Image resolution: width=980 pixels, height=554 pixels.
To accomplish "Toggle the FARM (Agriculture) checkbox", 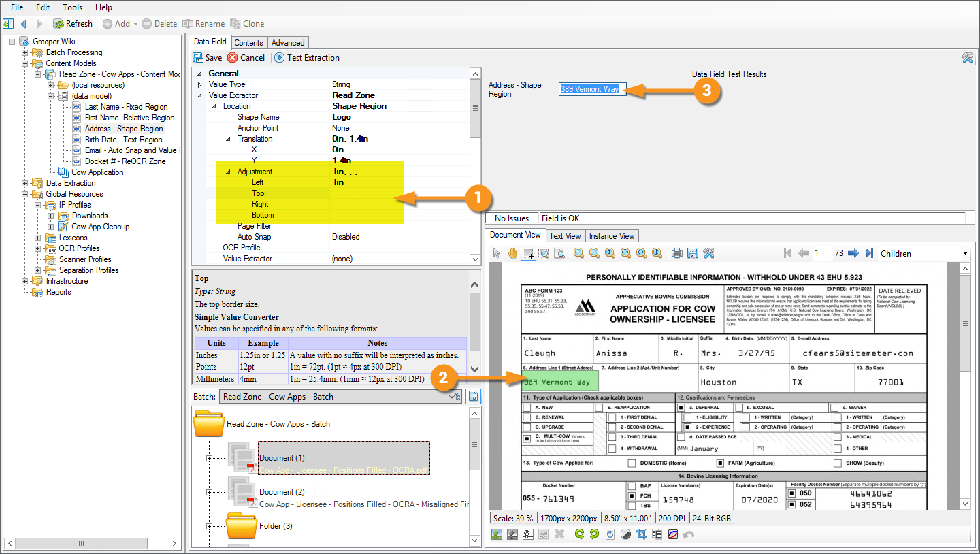I will click(x=720, y=463).
